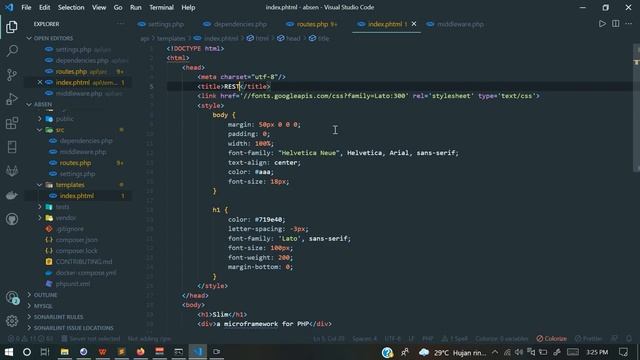Image resolution: width=640 pixels, height=360 pixels.
Task: Open the notifications bell in status bar
Action: click(x=629, y=338)
